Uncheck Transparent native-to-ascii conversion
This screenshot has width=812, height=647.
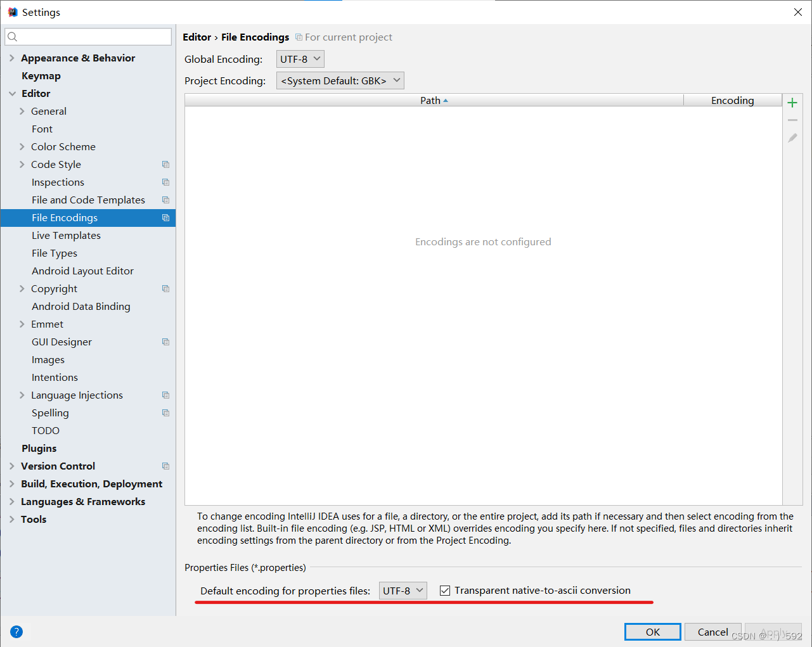tap(445, 590)
